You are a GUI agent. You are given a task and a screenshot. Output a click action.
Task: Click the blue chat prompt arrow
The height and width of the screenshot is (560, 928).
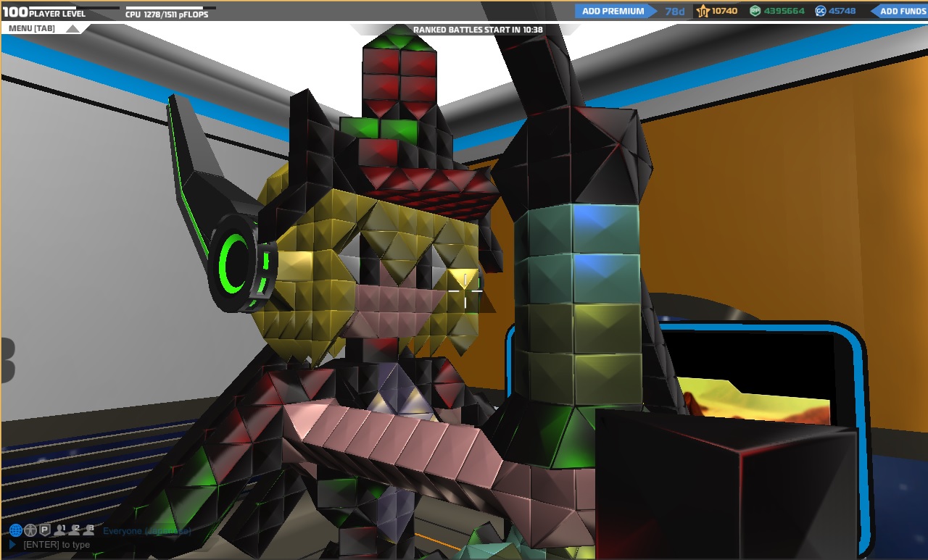click(x=13, y=545)
